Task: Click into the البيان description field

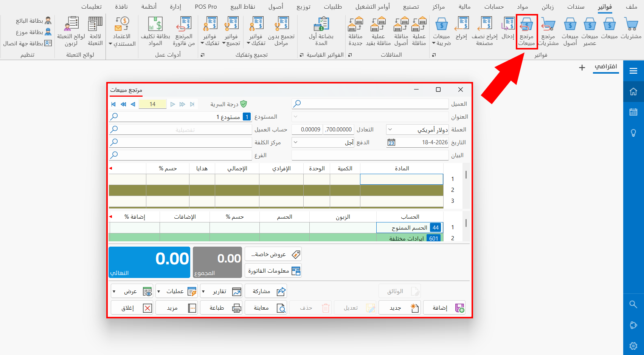Action: (370, 155)
